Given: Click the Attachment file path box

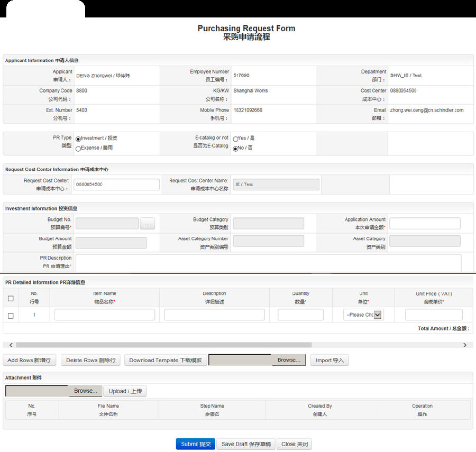Looking at the screenshot, I should pyautogui.click(x=37, y=391).
